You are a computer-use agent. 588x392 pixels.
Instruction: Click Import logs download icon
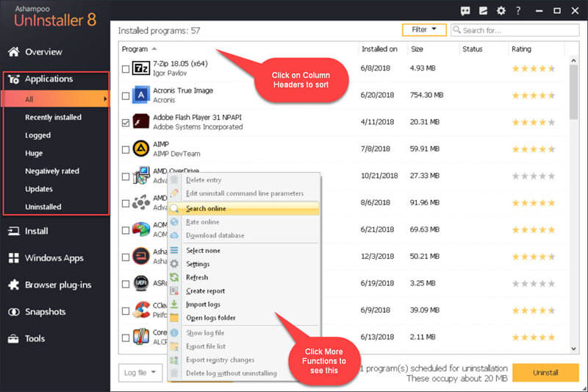(x=174, y=304)
